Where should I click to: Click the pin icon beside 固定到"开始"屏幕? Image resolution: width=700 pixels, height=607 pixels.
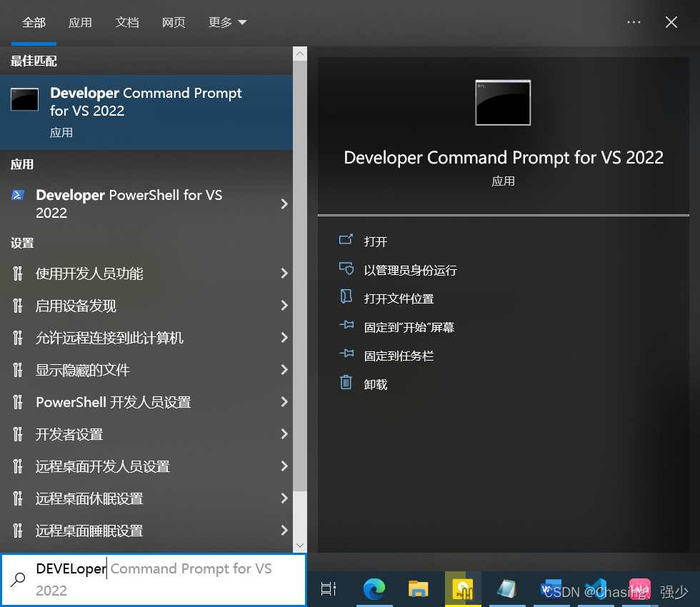(x=346, y=324)
